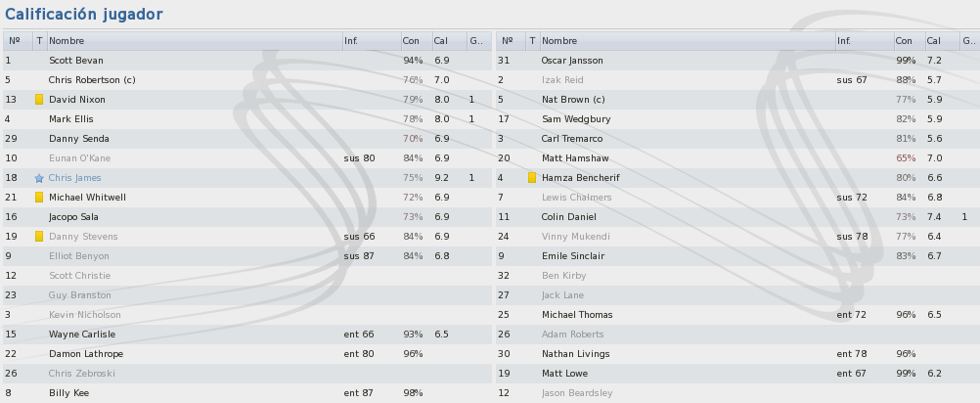Click on Eunan O'Kane's name
Viewport: 980px width, 403px height.
80,158
